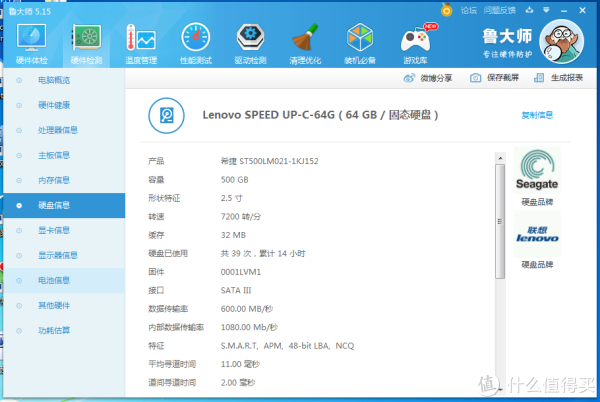Launch 性能测试 performance test gauge icon

point(196,44)
